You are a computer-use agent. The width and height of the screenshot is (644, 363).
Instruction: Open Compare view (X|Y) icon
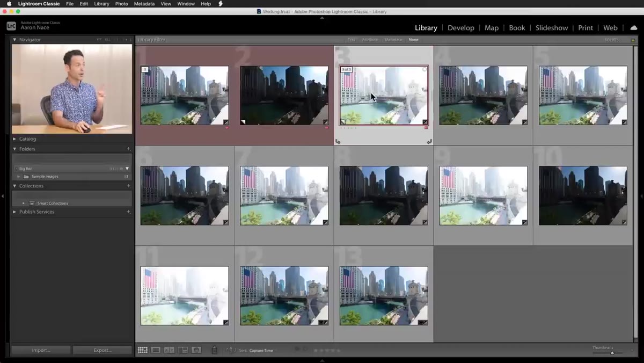tap(169, 350)
